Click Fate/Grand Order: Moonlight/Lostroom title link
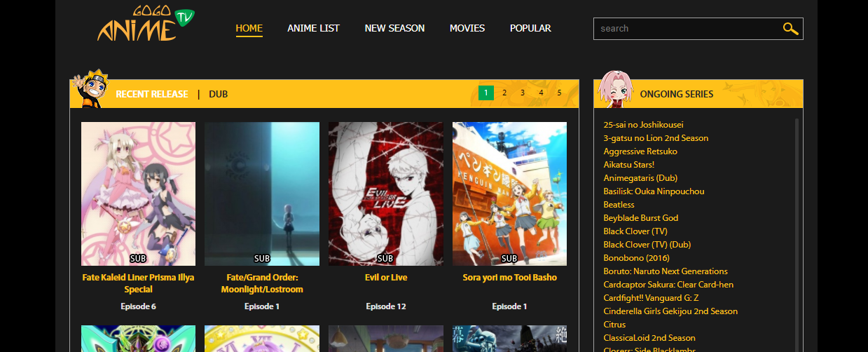 [262, 283]
